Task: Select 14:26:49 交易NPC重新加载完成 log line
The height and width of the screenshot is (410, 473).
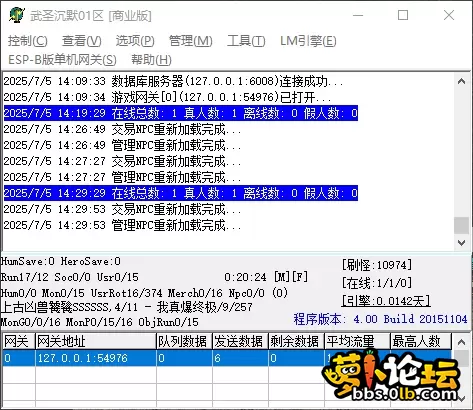Action: pyautogui.click(x=122, y=129)
